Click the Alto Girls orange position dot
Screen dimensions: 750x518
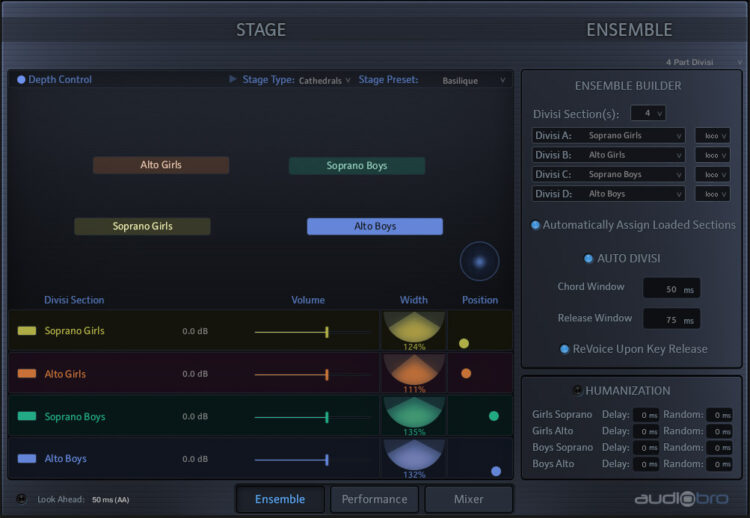466,374
